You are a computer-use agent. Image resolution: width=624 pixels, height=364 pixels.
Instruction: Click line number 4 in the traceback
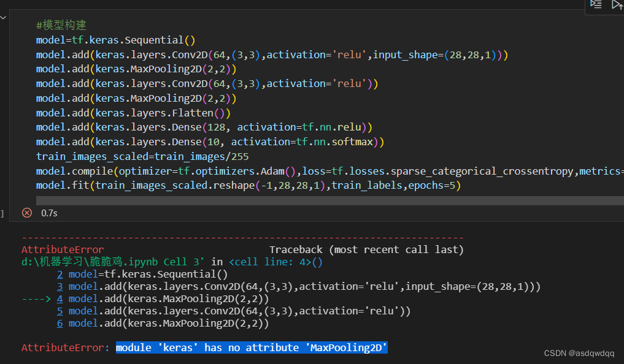(60, 298)
